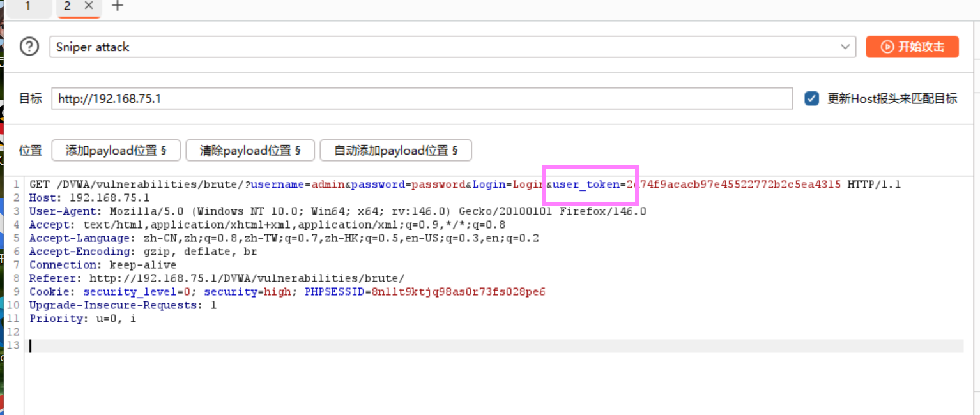Screen dimensions: 980x415
Task: Select tab 2
Action: click(x=68, y=6)
